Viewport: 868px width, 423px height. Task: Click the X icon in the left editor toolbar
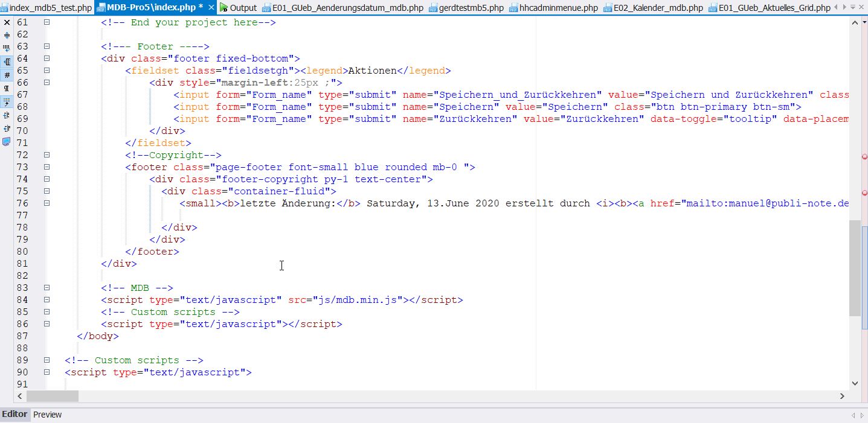pyautogui.click(x=7, y=22)
